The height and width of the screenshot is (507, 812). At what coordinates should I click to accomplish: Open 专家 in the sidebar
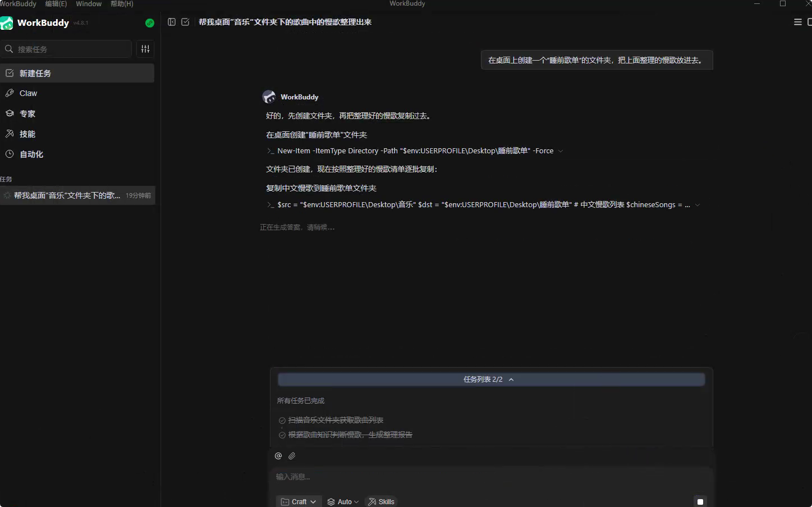[x=77, y=113]
